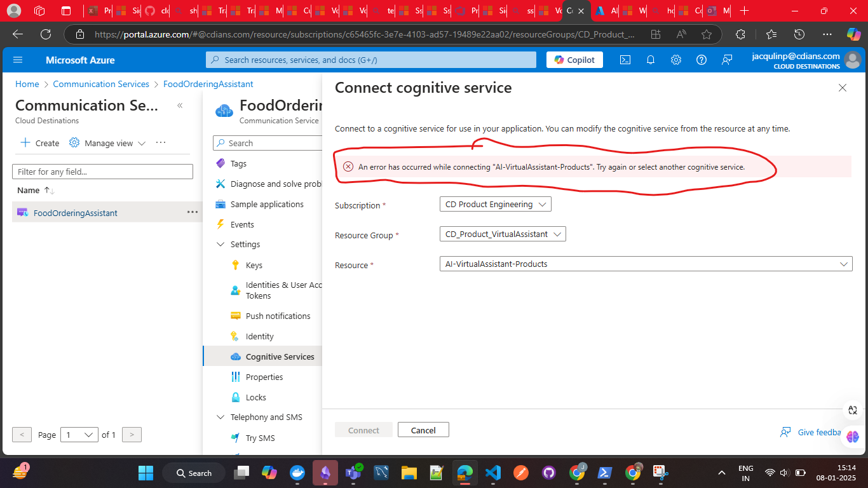Open Try SMS menu item
868x488 pixels.
click(x=260, y=438)
